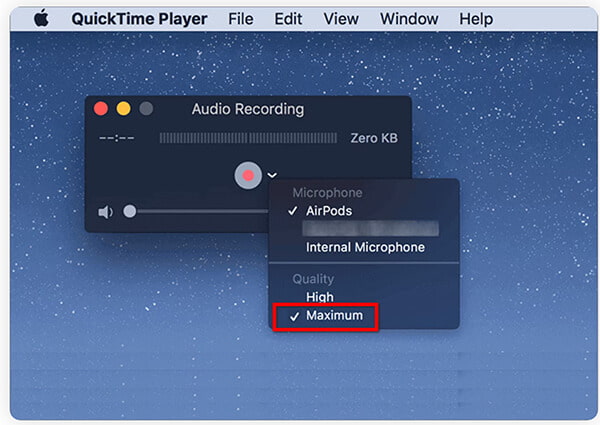Open the Window menu

(409, 19)
